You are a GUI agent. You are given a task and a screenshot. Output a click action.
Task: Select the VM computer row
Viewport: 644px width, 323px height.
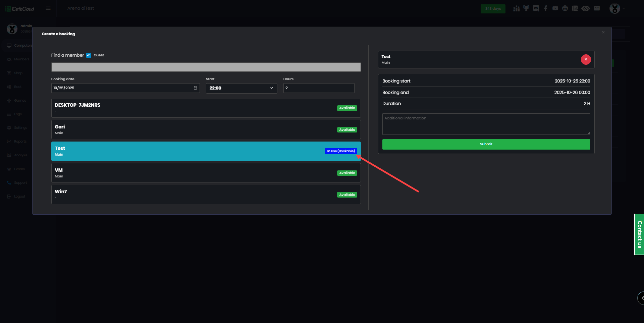pos(206,173)
